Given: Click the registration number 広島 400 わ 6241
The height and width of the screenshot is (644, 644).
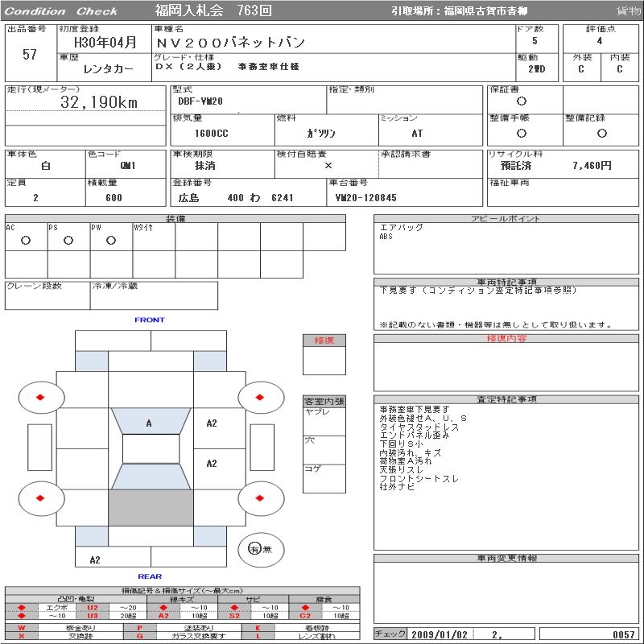Looking at the screenshot, I should pos(236,197).
